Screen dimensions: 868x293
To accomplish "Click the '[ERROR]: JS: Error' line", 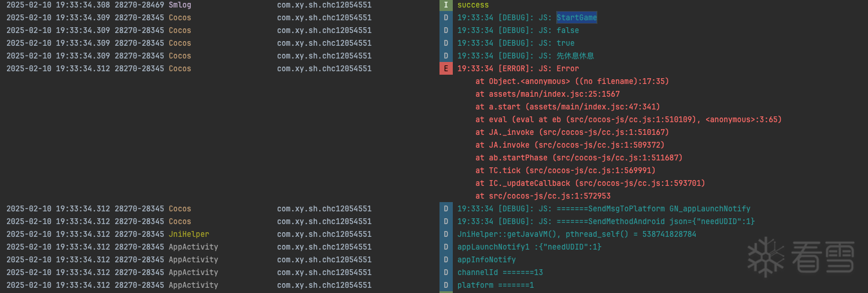I will [x=518, y=68].
